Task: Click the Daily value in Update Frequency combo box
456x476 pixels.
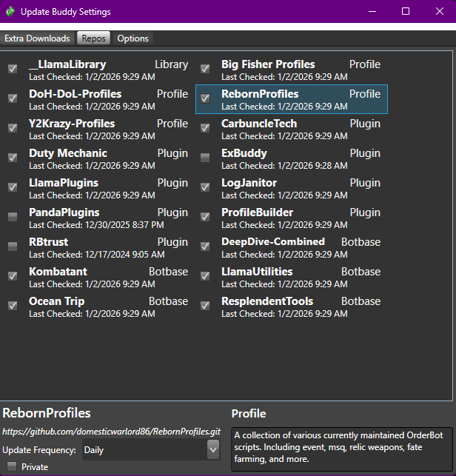Action: click(x=94, y=450)
